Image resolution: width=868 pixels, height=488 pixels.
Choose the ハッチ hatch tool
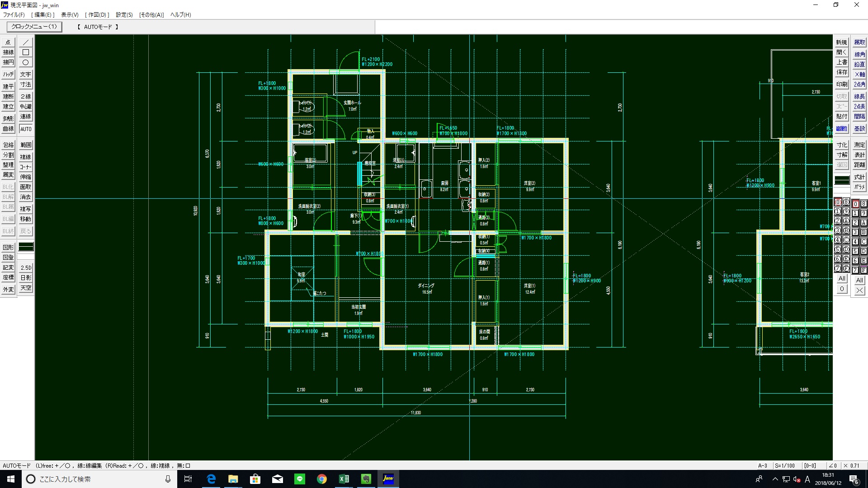tap(9, 75)
